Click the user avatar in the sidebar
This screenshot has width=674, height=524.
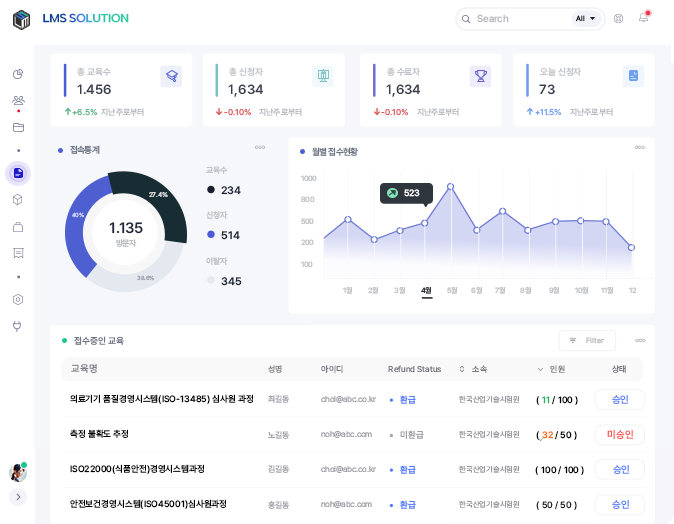(x=18, y=472)
